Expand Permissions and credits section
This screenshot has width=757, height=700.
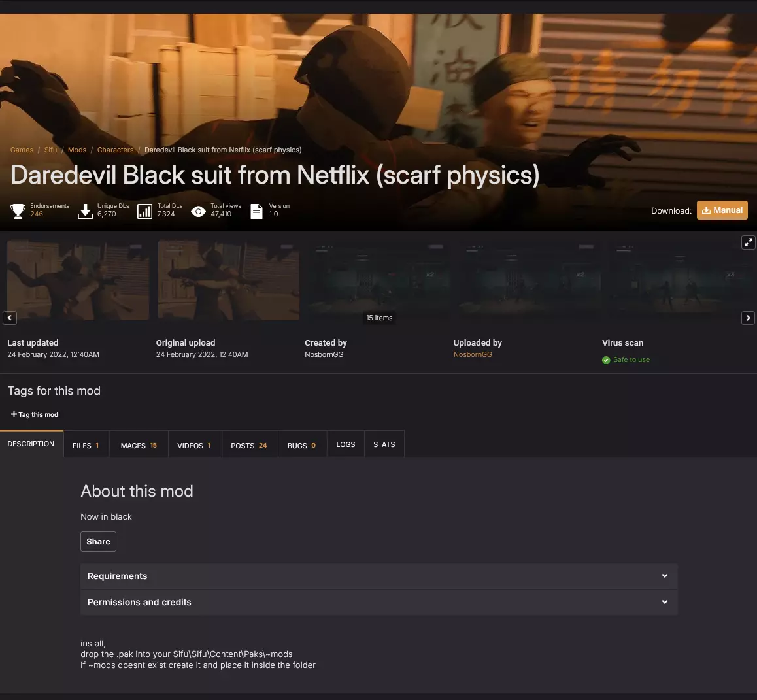pos(378,602)
